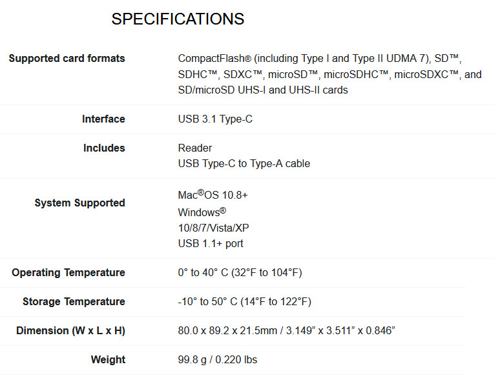Click the 0° to 40° C value

240,273
